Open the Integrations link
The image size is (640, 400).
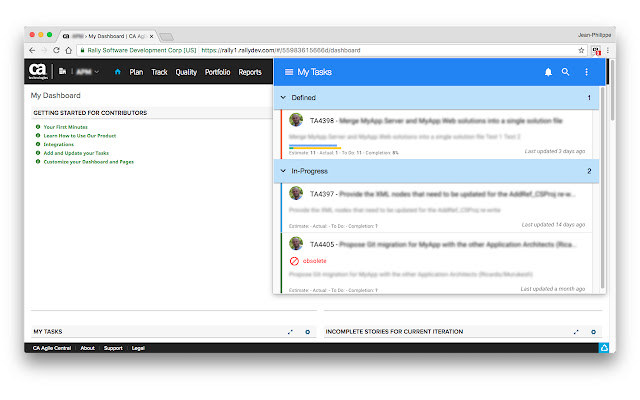coord(58,144)
